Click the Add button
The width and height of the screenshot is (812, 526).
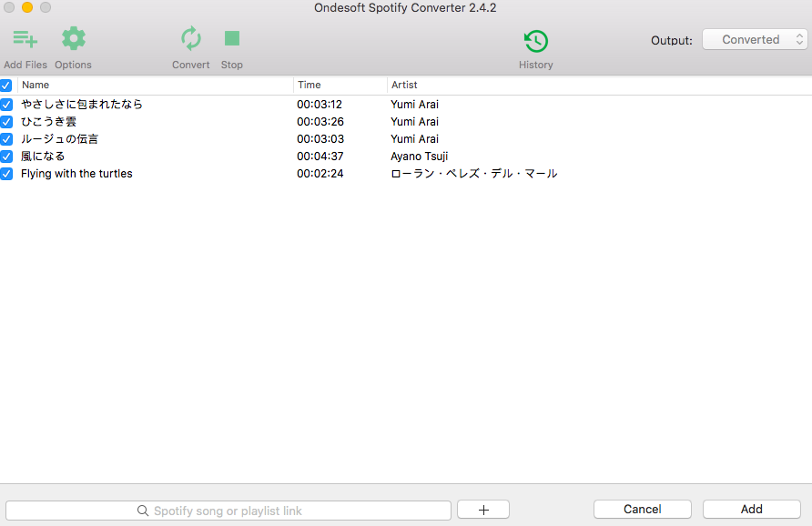coord(751,509)
